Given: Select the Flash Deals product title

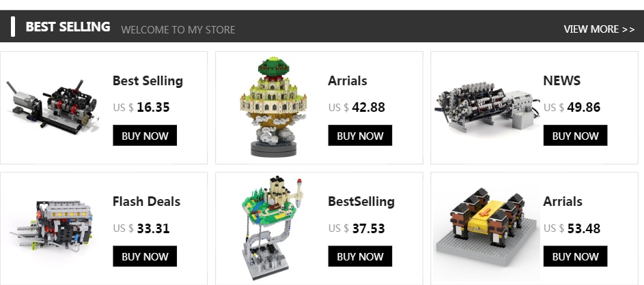Looking at the screenshot, I should pos(147,201).
